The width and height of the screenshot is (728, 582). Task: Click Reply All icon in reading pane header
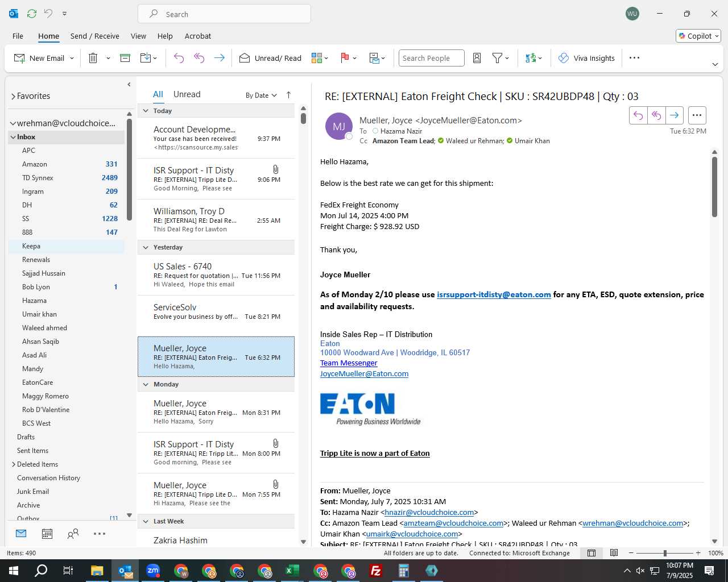[x=656, y=115]
